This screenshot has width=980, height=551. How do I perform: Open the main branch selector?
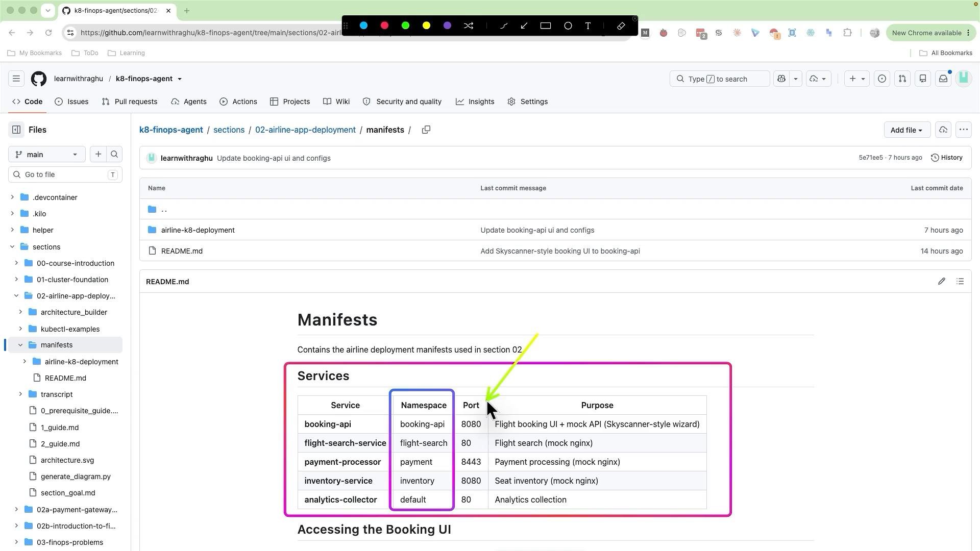46,155
